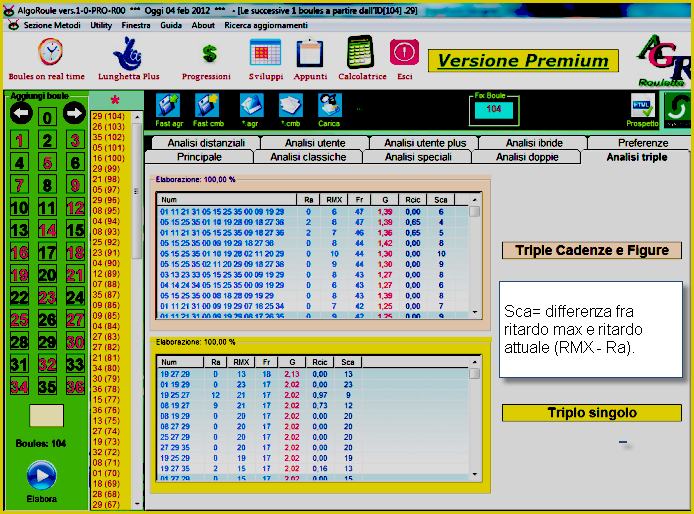Sort lower table by Rcic column

tap(320, 362)
